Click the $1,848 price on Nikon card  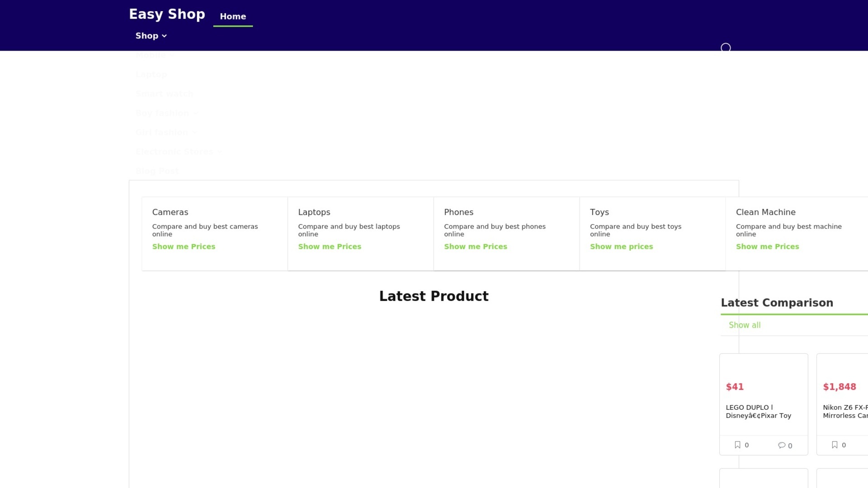[x=840, y=387]
